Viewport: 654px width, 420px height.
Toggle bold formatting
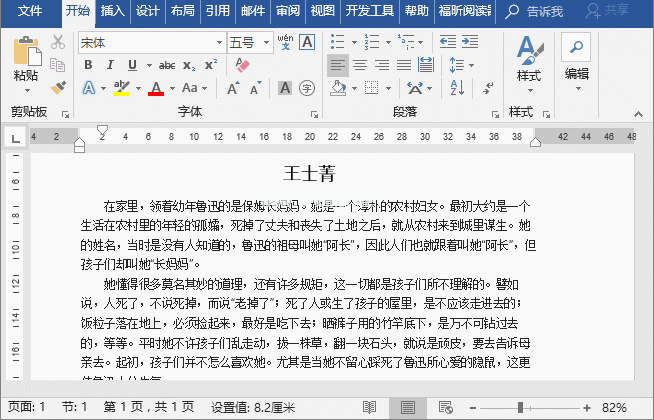pyautogui.click(x=88, y=65)
